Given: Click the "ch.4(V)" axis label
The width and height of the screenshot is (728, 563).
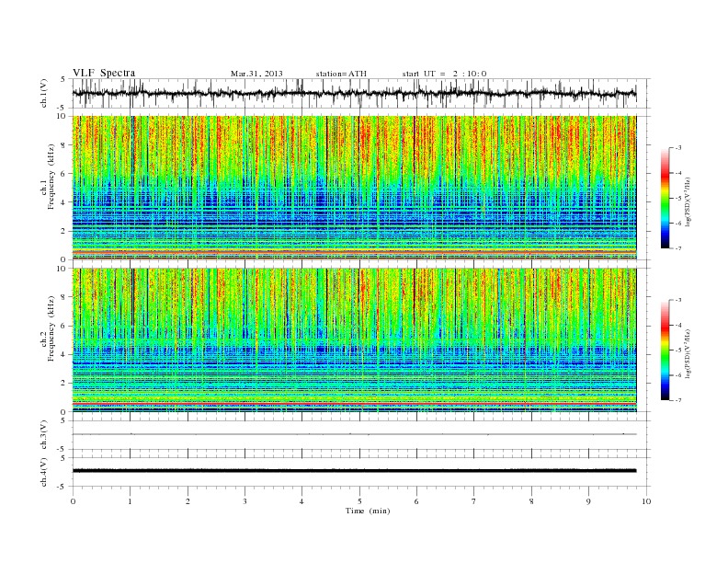Looking at the screenshot, I should pos(44,472).
